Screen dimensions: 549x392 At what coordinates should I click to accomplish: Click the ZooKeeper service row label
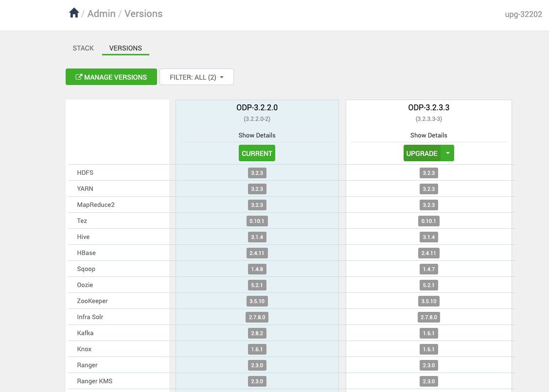(x=92, y=301)
